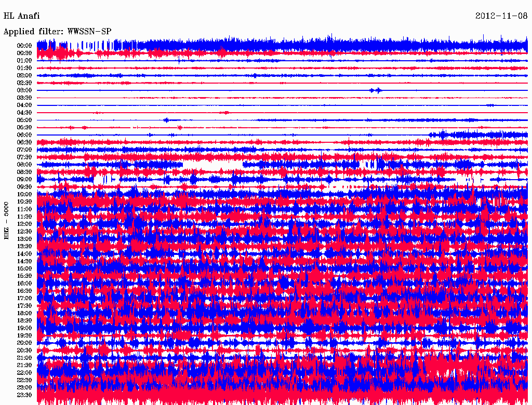Select the 13:30 time label
Image resolution: width=532 pixels, height=405 pixels.
pyautogui.click(x=24, y=247)
